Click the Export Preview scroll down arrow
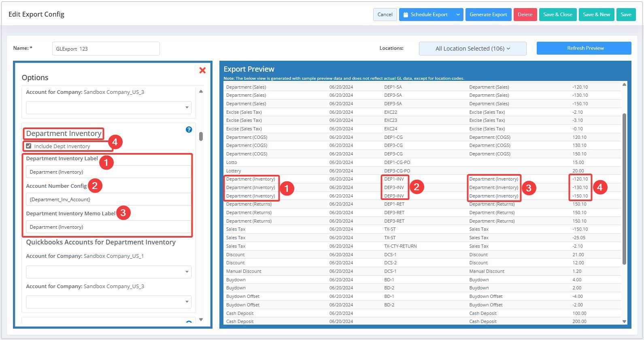The width and height of the screenshot is (644, 340). click(x=624, y=321)
